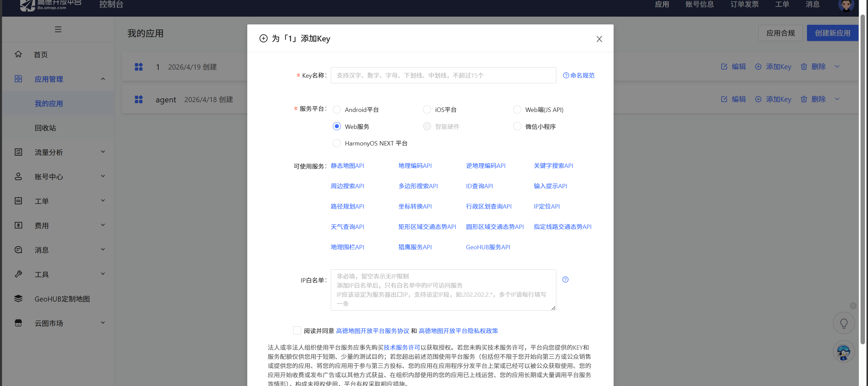The image size is (868, 386).
Task: Click the app grid icon beside agent
Action: pos(139,99)
